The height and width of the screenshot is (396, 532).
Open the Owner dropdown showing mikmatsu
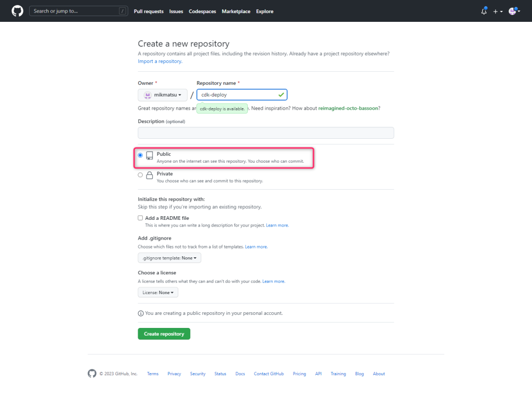tap(163, 95)
